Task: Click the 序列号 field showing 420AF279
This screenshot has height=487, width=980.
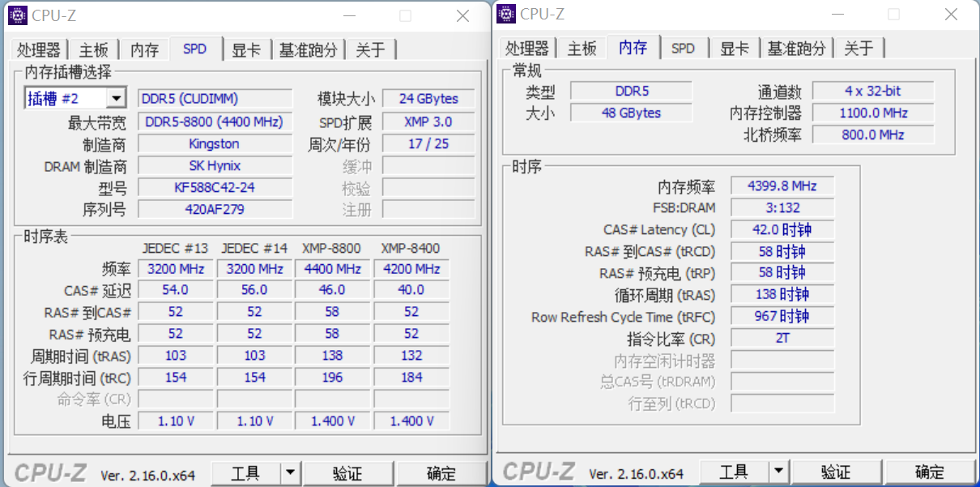Action: 215,209
